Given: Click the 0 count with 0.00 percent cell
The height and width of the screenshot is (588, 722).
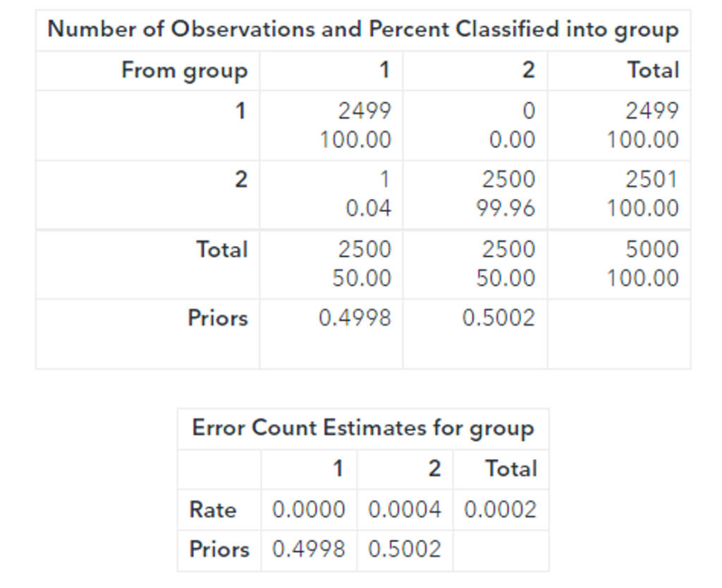Looking at the screenshot, I should [513, 125].
